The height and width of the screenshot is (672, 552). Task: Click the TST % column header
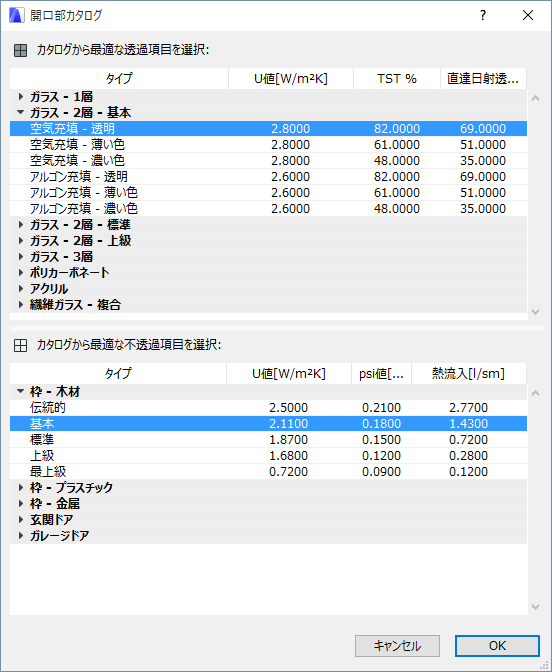397,78
